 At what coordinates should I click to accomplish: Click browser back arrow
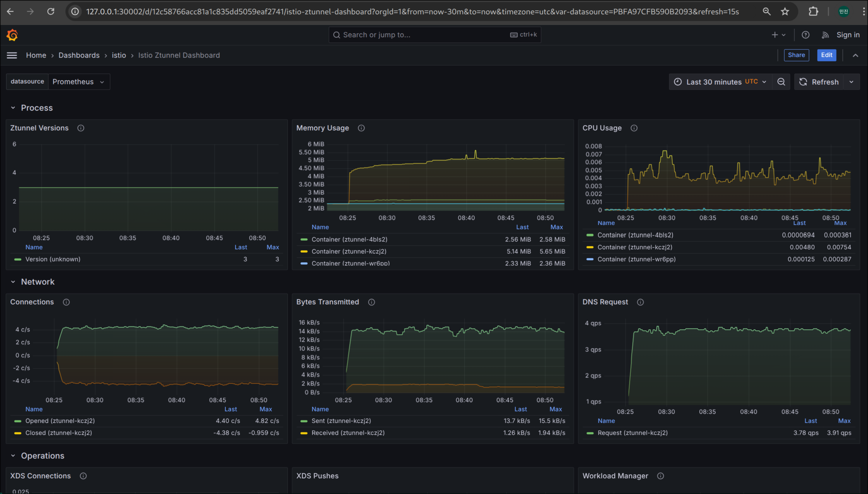(x=10, y=12)
